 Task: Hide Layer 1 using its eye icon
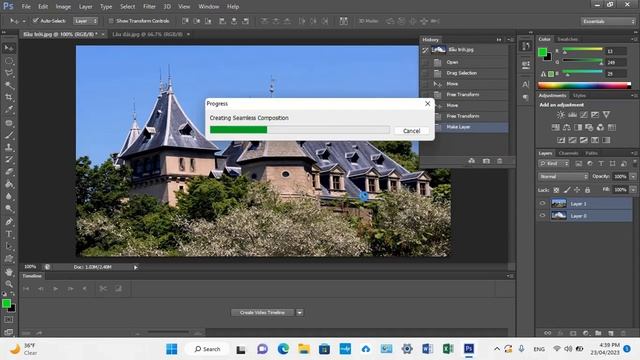pyautogui.click(x=542, y=204)
